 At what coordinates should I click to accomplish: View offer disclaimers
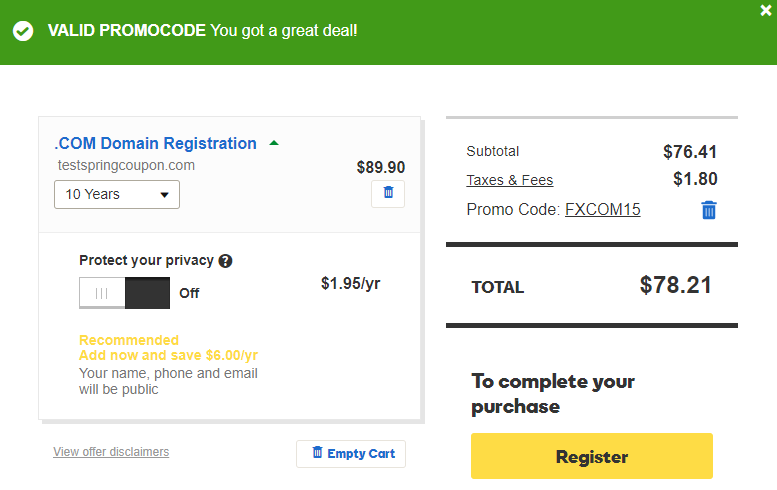tap(111, 452)
